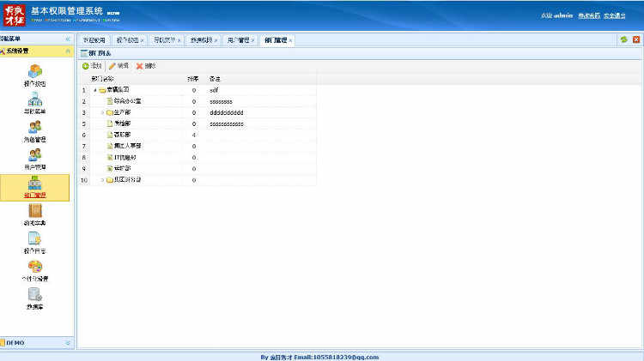The image size is (644, 361).
Task: Click the 安全退出 logout link
Action: pyautogui.click(x=615, y=15)
